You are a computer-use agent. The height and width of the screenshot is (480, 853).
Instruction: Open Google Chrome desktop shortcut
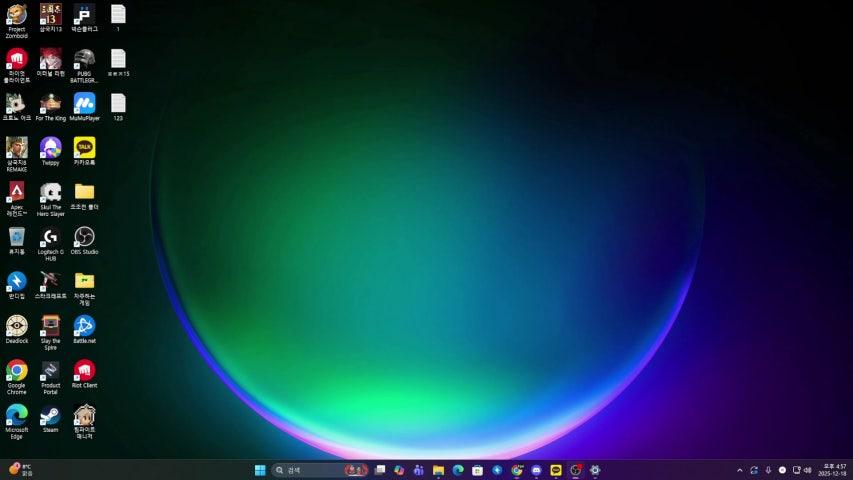click(17, 377)
